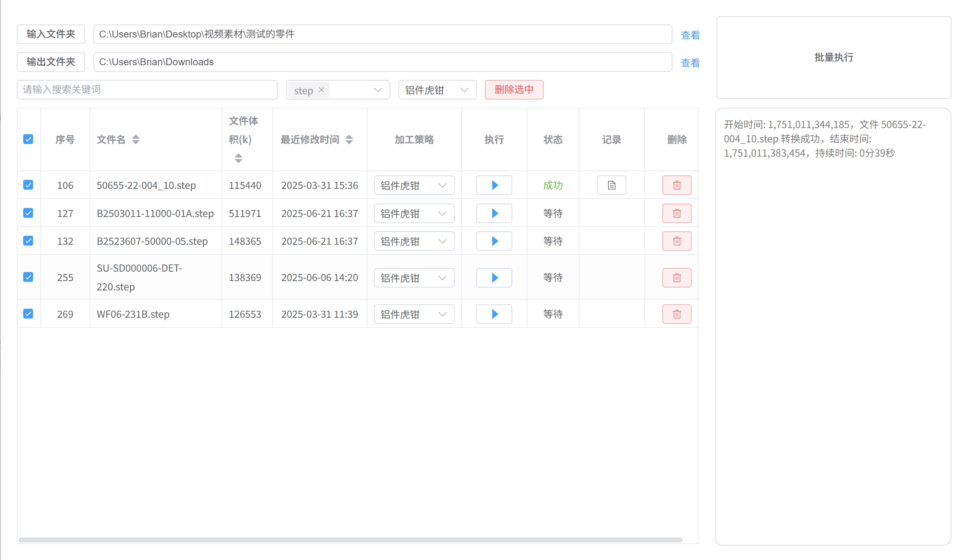Viewport: 967px width, 560px height.
Task: Click the output folder path field
Action: point(383,62)
